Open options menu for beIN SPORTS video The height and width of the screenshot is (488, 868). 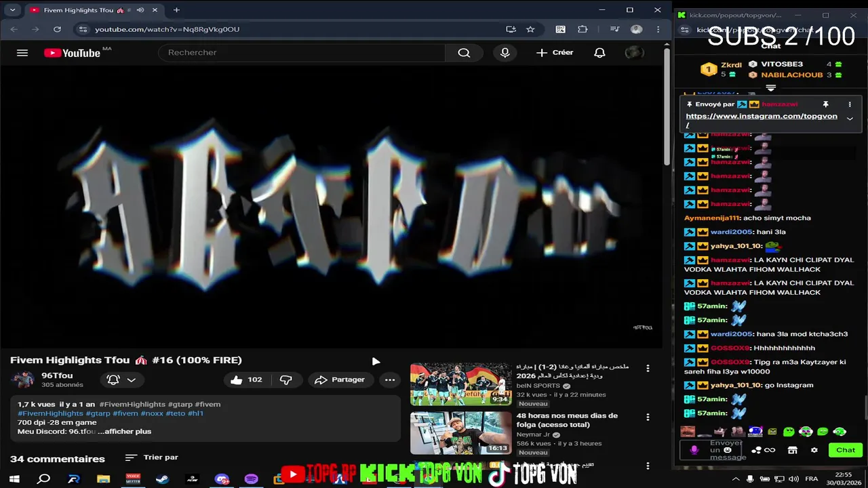point(648,368)
